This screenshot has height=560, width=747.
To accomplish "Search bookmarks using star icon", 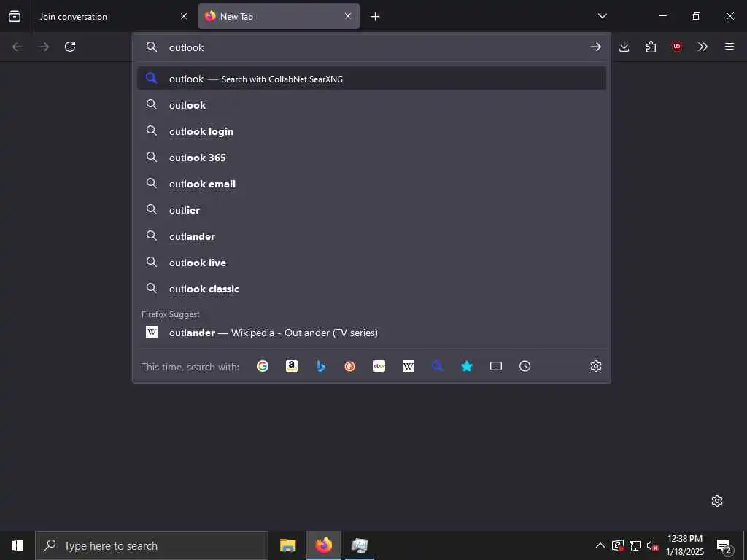I will [x=467, y=366].
